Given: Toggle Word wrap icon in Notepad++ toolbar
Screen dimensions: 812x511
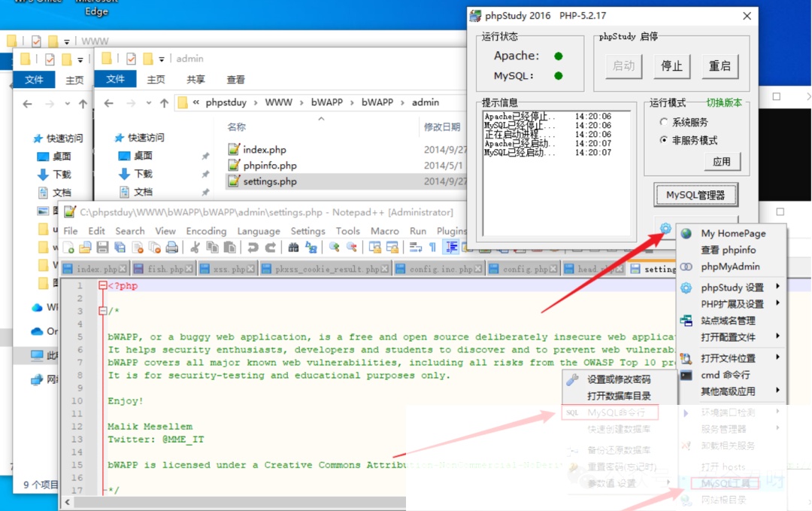Looking at the screenshot, I should click(415, 247).
